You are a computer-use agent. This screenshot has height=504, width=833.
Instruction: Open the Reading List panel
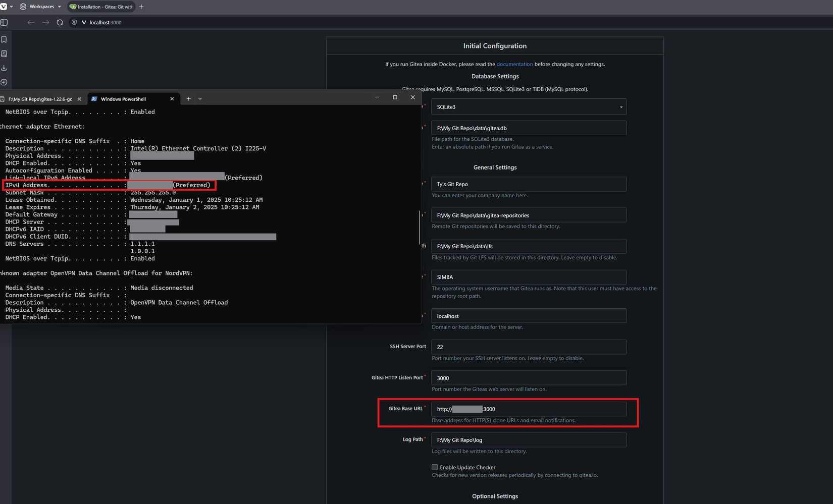tap(4, 53)
